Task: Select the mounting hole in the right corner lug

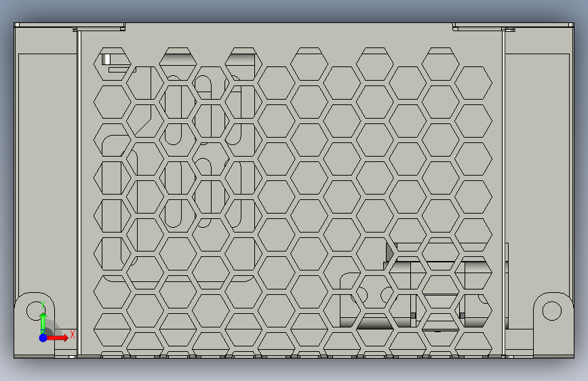Action: [x=551, y=310]
